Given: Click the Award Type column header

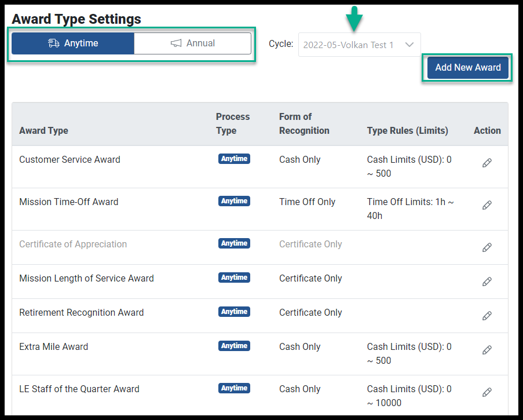Looking at the screenshot, I should pos(43,130).
